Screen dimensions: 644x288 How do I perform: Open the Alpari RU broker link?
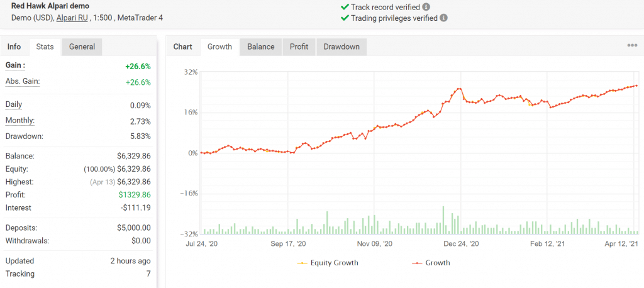click(72, 18)
